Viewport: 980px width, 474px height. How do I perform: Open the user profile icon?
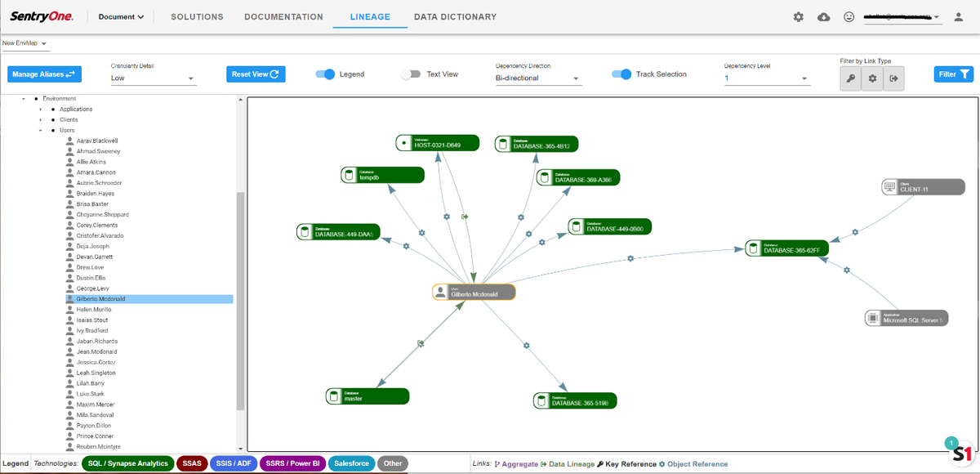(x=959, y=17)
